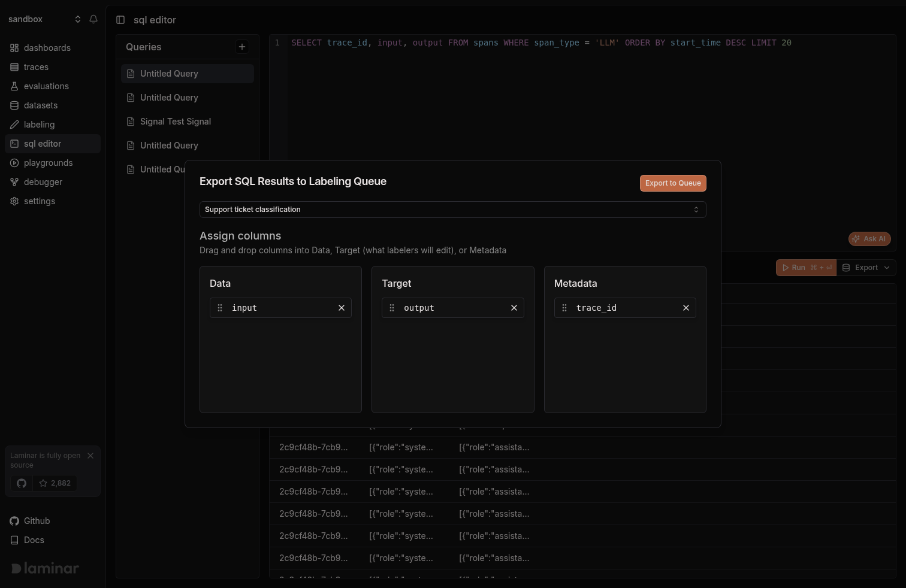Add a new query with plus button
The height and width of the screenshot is (588, 906).
tap(242, 47)
